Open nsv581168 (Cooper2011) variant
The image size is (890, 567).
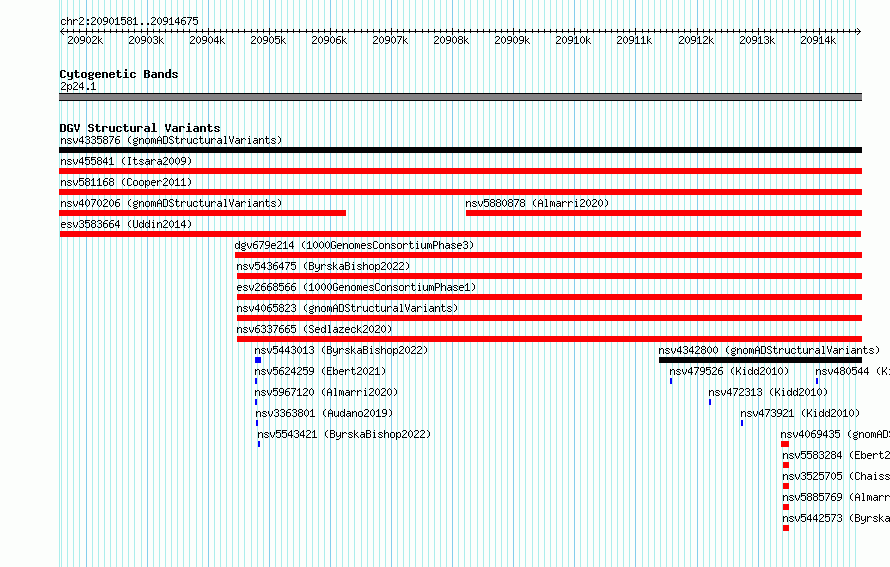coord(126,182)
